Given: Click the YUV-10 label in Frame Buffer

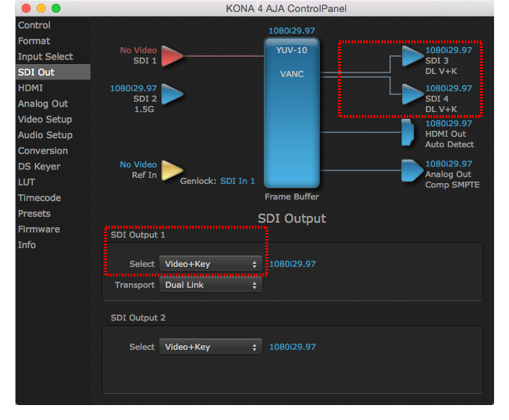Looking at the screenshot, I should pyautogui.click(x=291, y=50).
